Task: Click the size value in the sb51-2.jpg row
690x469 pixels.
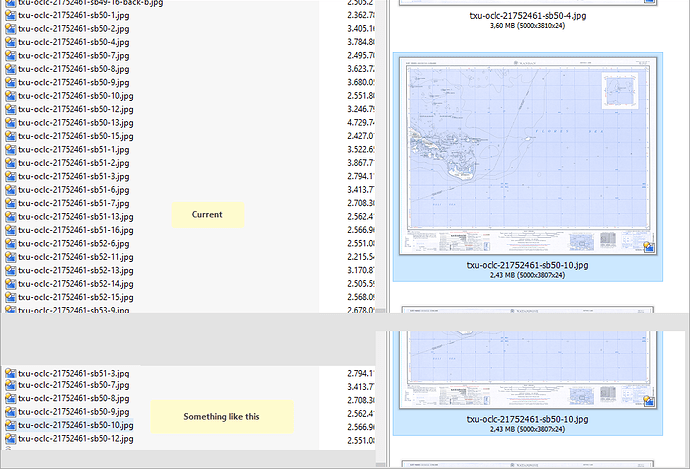Action: click(x=361, y=163)
